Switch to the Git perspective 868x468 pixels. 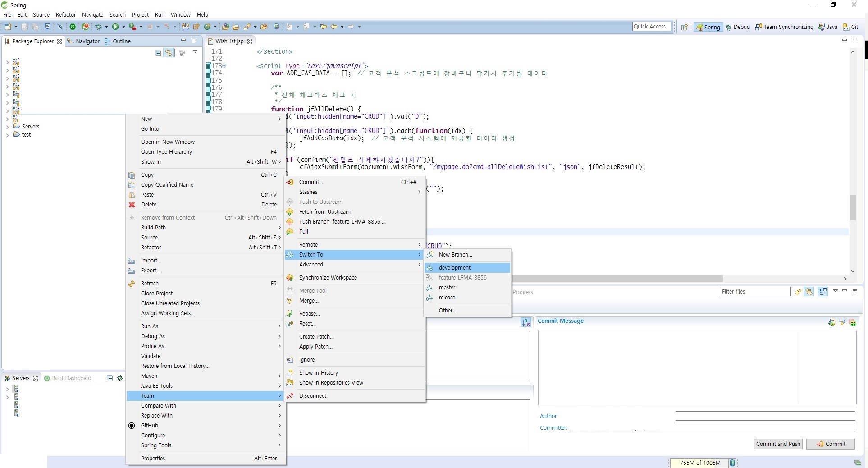[850, 27]
